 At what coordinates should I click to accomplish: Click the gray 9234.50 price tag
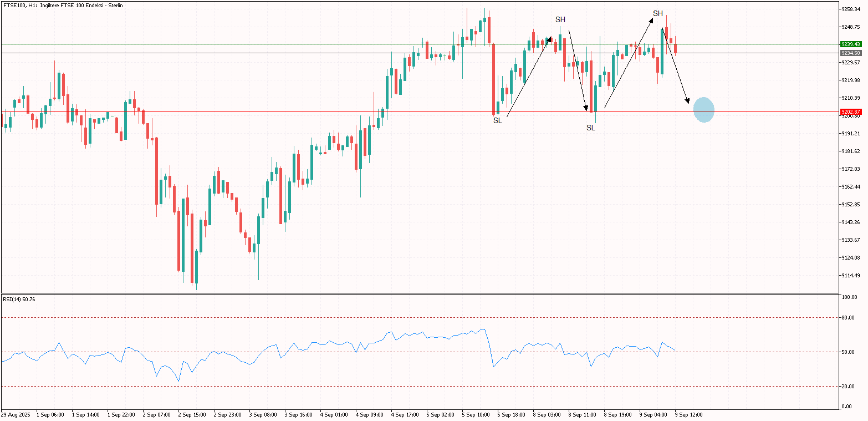pos(851,53)
